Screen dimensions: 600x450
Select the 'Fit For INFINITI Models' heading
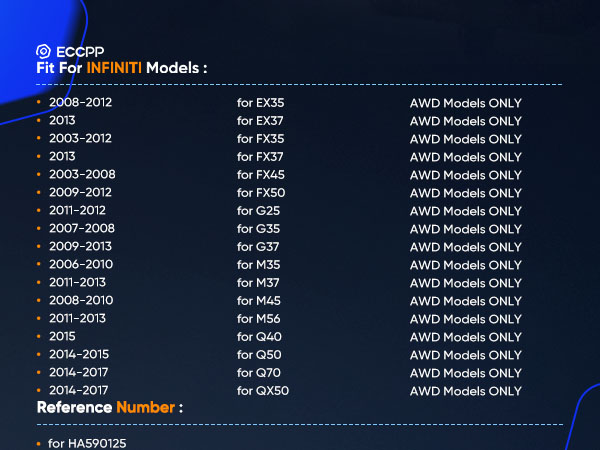pos(122,69)
